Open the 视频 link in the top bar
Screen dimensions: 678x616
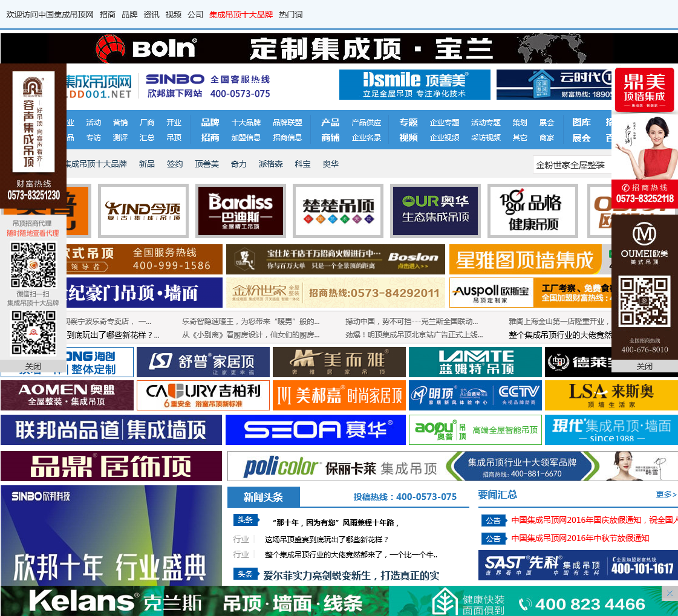click(x=174, y=15)
